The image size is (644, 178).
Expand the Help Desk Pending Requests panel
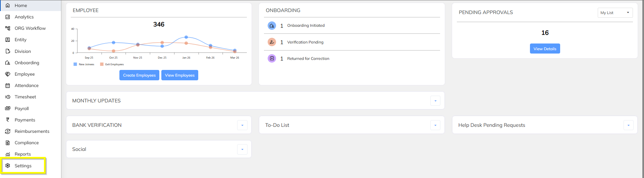coord(628,125)
